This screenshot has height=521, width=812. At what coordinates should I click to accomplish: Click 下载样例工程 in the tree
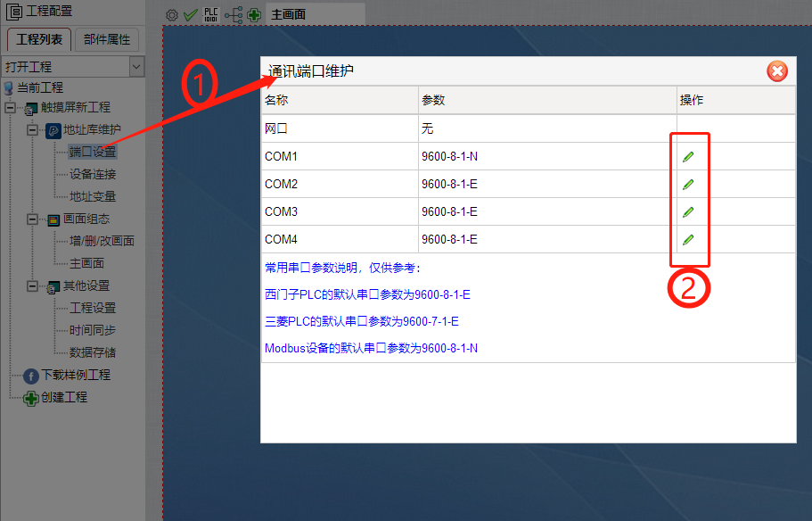click(x=76, y=376)
